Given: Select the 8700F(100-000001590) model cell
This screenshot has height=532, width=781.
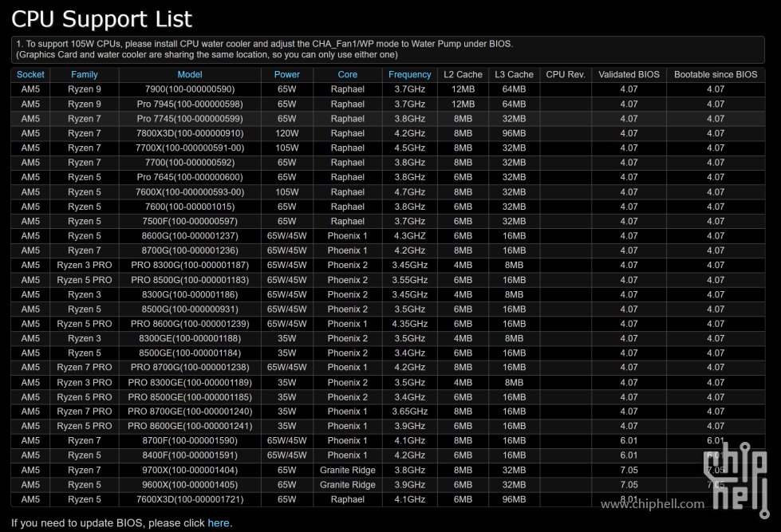Looking at the screenshot, I should tap(190, 440).
